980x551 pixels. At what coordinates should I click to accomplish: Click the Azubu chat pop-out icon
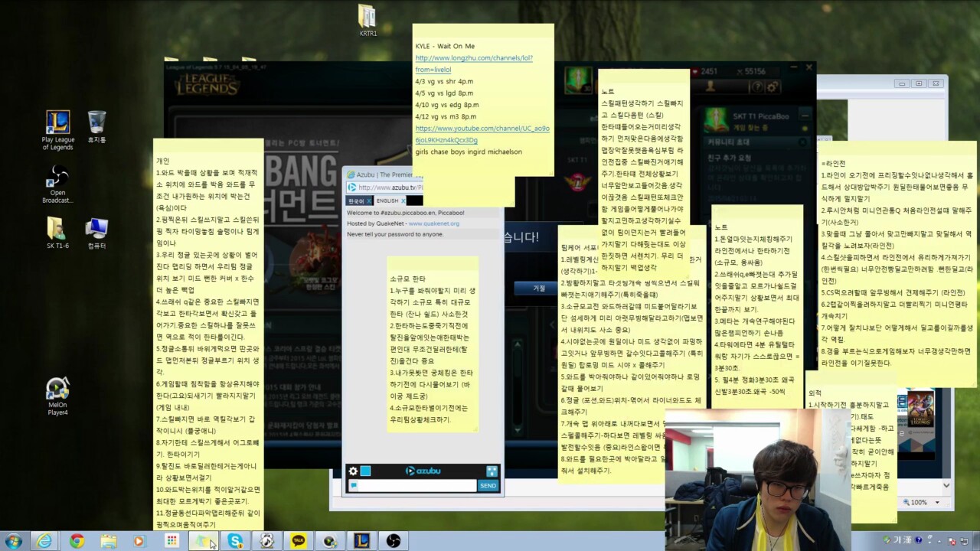[x=492, y=471]
